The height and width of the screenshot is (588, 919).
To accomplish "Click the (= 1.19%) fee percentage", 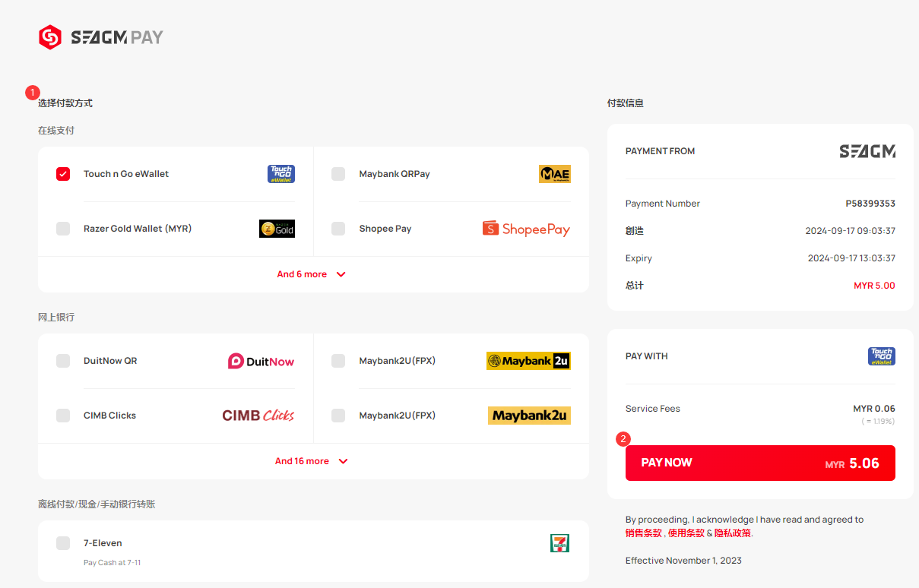I will (878, 421).
